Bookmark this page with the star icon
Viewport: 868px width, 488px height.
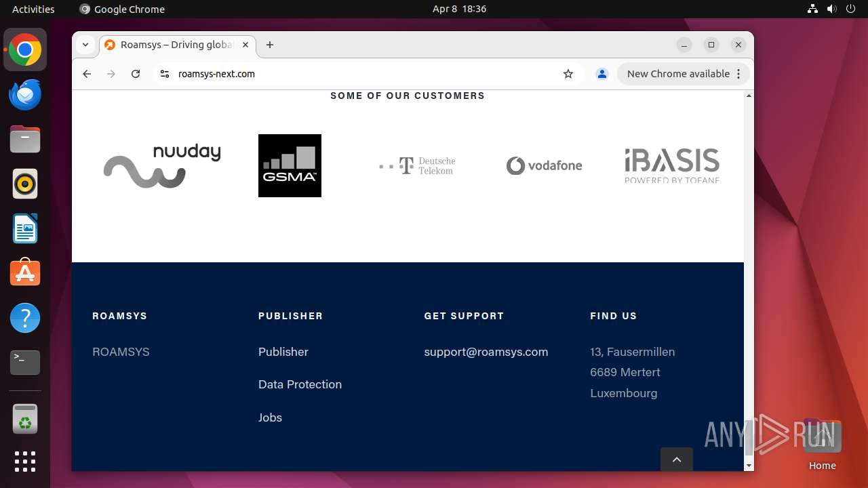(x=568, y=74)
